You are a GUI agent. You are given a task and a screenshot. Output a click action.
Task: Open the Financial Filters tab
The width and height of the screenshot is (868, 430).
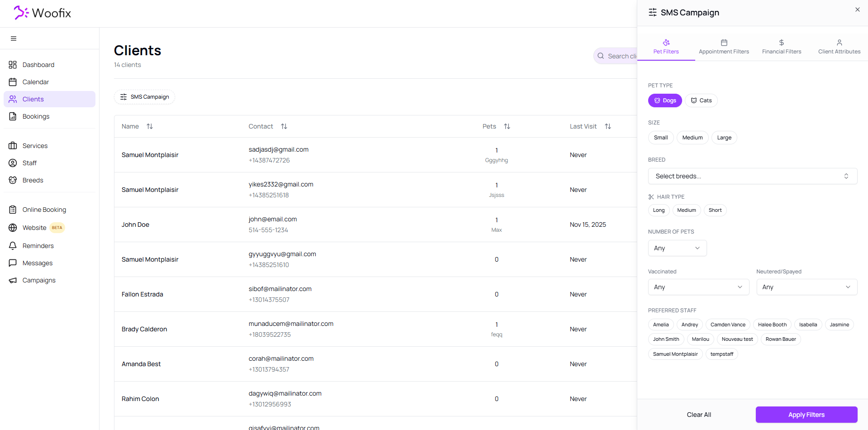[781, 47]
